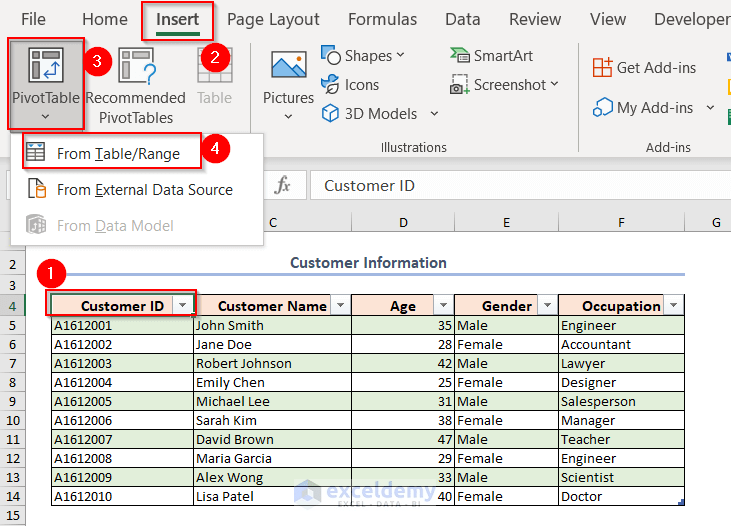Viewport: 731px width, 526px height.
Task: Switch to the Page Layout tab
Action: 273,19
